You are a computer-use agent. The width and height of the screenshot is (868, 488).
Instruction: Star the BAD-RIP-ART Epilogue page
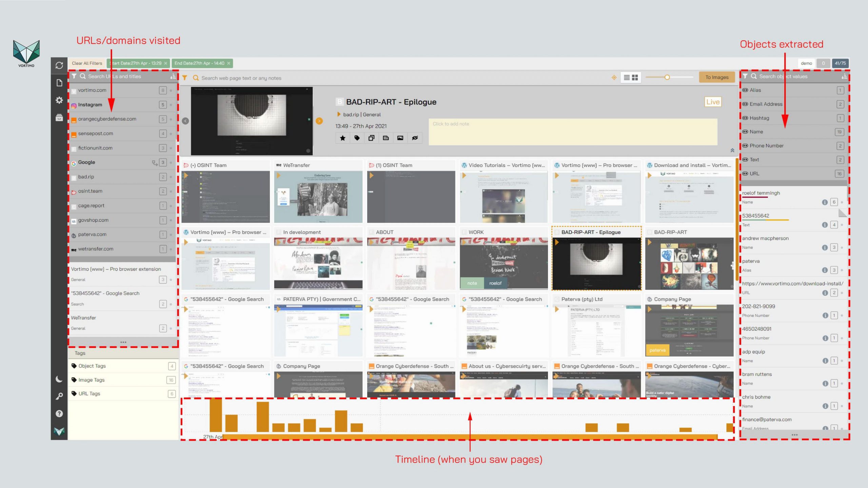[343, 138]
